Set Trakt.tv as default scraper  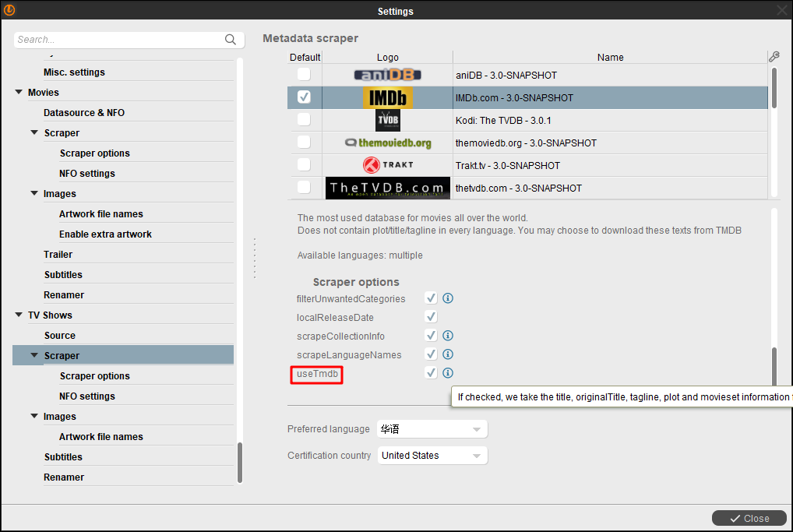click(x=304, y=164)
